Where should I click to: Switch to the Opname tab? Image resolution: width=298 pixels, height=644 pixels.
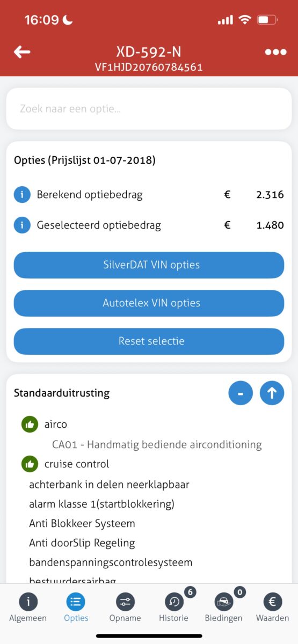tap(125, 608)
